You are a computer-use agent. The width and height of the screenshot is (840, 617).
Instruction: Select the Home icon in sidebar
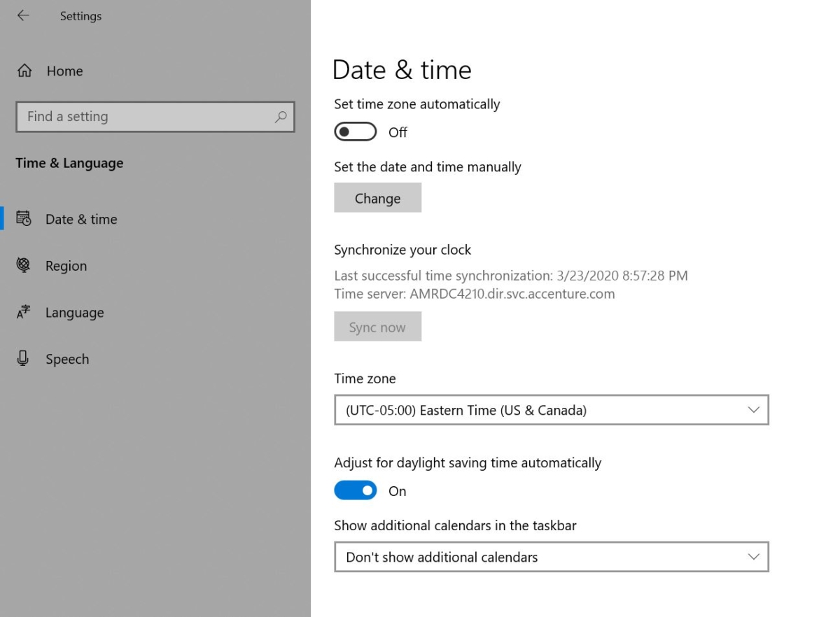tap(23, 70)
